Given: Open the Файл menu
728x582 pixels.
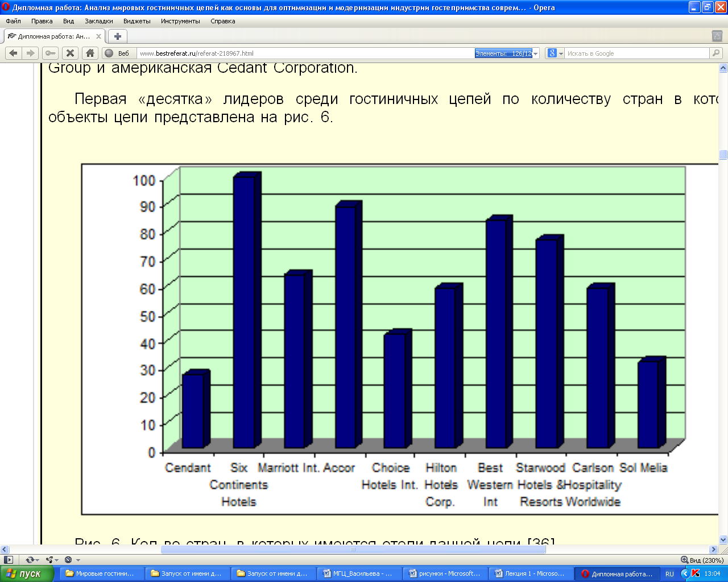Looking at the screenshot, I should click(x=14, y=21).
